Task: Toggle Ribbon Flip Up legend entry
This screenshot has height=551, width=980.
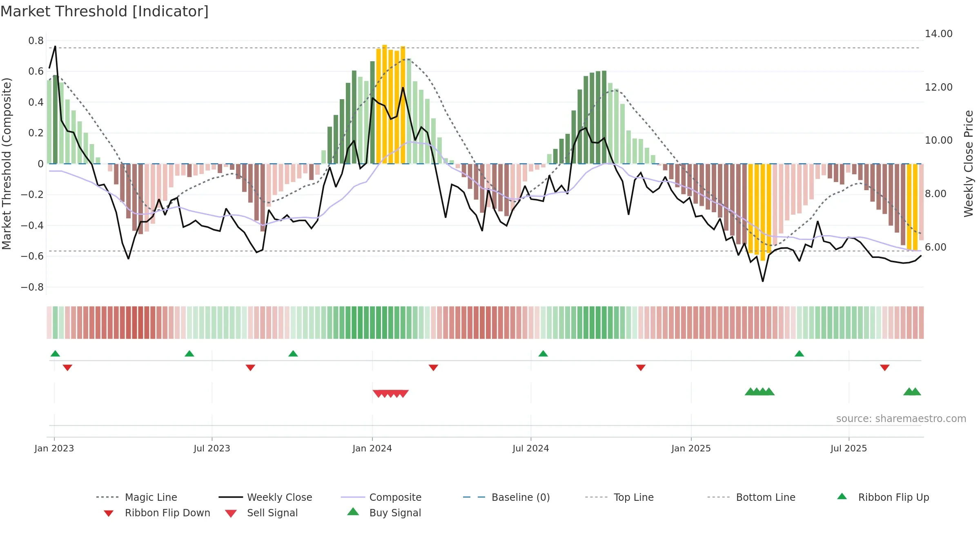Action: click(x=883, y=497)
